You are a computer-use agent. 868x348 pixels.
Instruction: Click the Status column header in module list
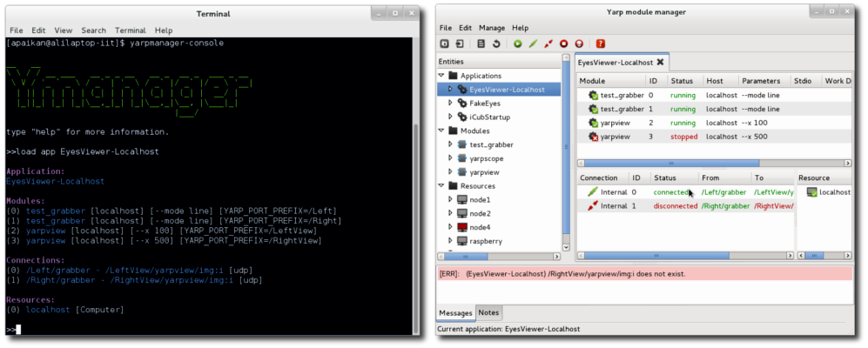pyautogui.click(x=680, y=81)
